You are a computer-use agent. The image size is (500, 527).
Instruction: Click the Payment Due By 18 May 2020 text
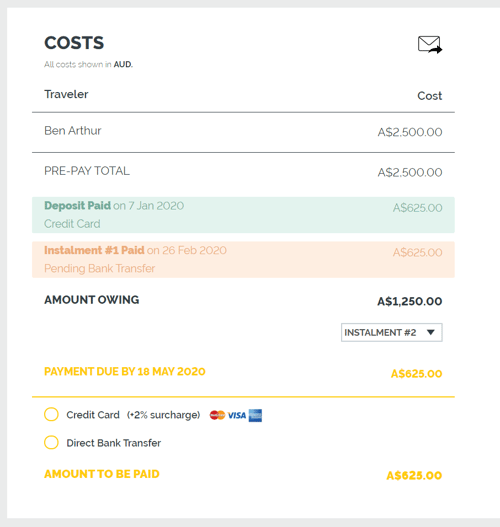coord(125,371)
